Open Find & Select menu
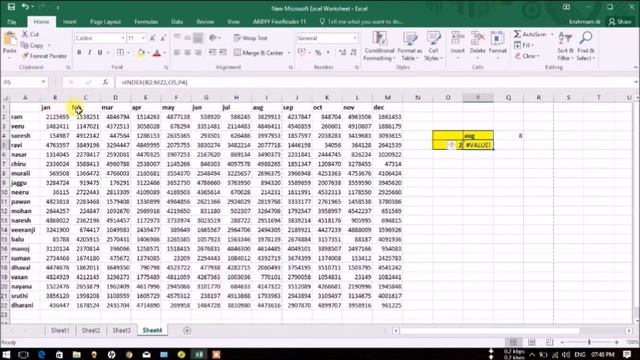 tap(586, 46)
